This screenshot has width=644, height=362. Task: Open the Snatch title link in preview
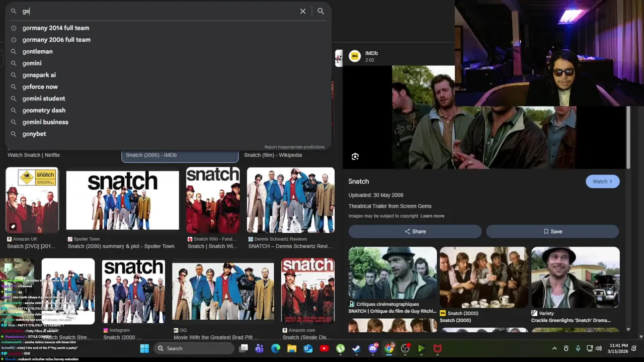click(x=359, y=182)
